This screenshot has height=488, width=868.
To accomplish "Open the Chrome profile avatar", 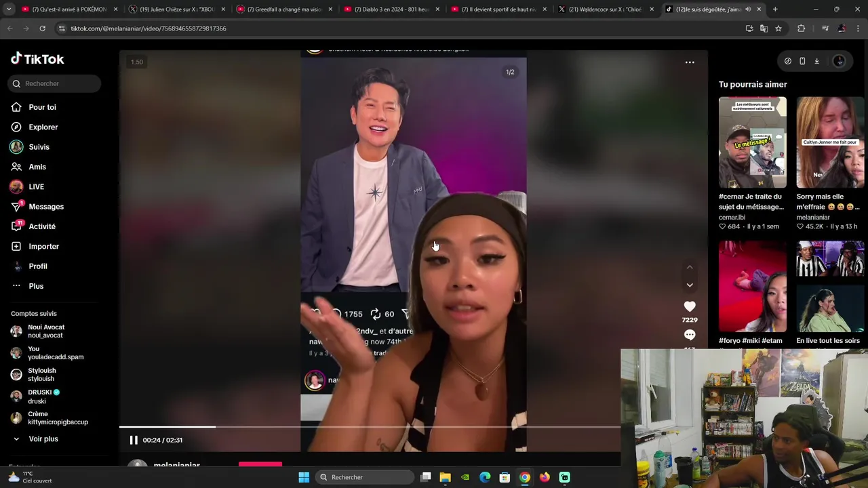I will 842,28.
